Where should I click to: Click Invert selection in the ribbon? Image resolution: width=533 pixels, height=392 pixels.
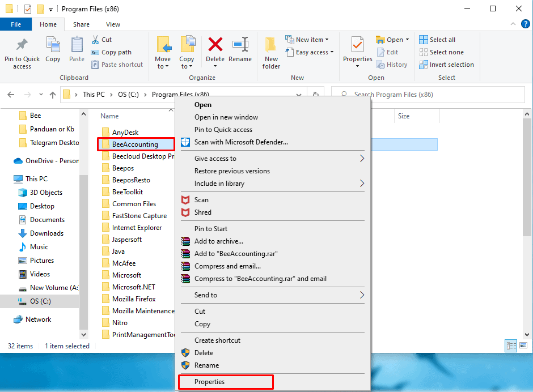tap(446, 65)
